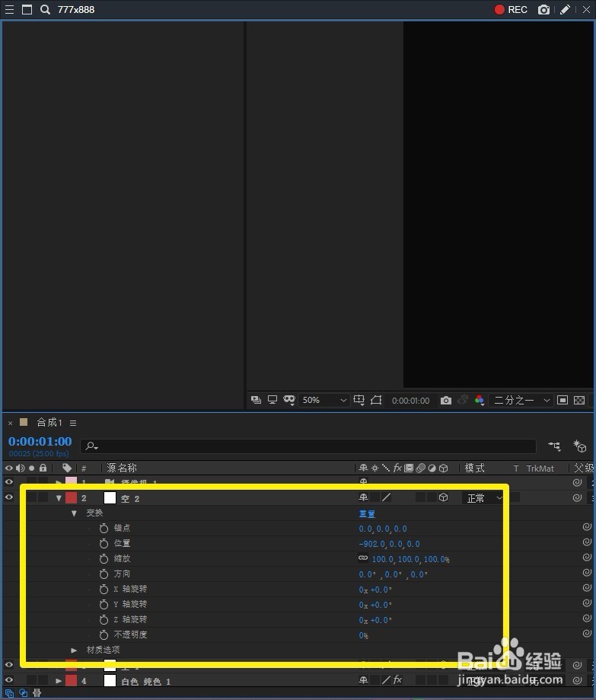596x700 pixels.
Task: Click the 源名称 column header
Action: (x=121, y=468)
